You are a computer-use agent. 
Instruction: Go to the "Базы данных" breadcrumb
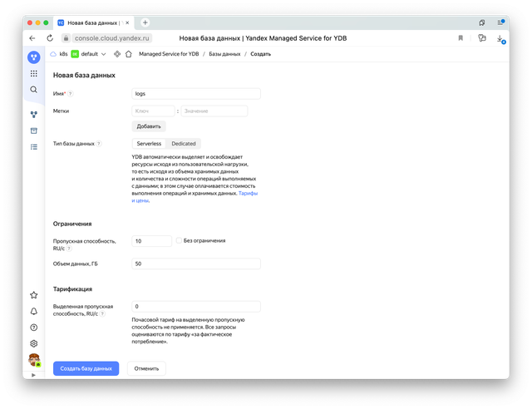click(x=221, y=54)
